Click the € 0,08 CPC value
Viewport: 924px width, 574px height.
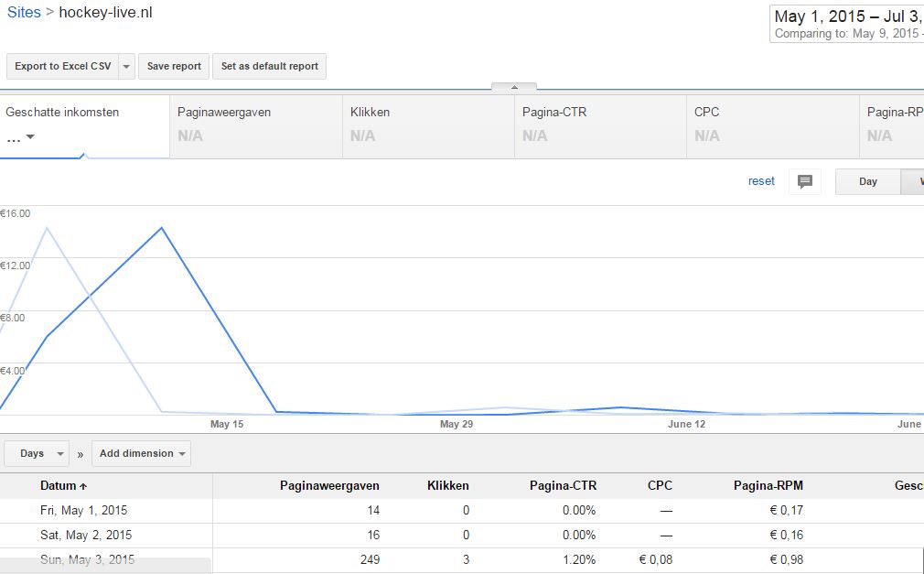[x=655, y=560]
